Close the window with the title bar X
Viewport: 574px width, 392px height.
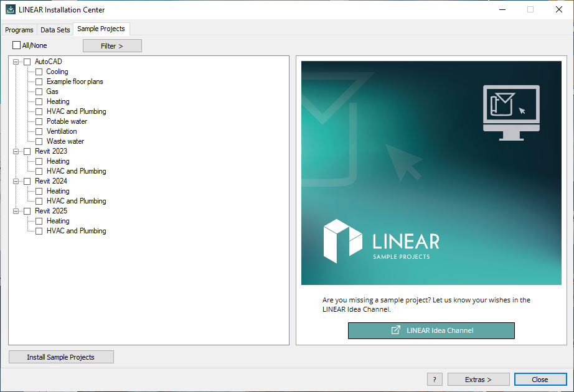point(559,9)
